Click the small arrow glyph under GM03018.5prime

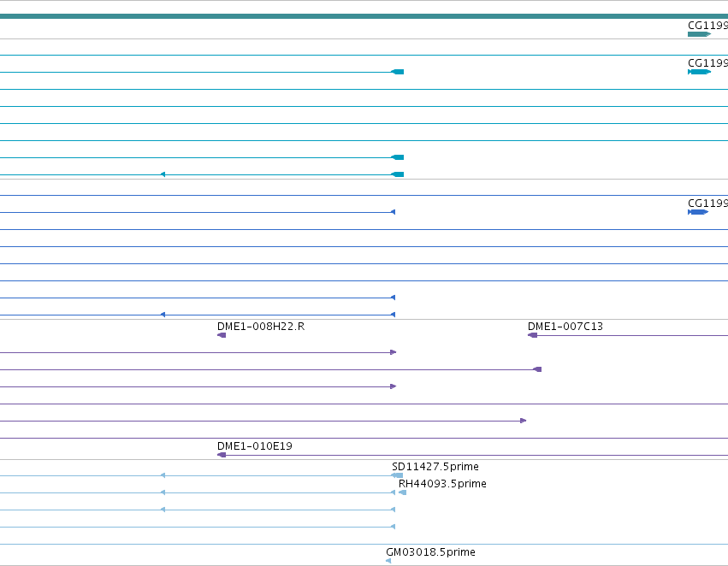tap(388, 561)
